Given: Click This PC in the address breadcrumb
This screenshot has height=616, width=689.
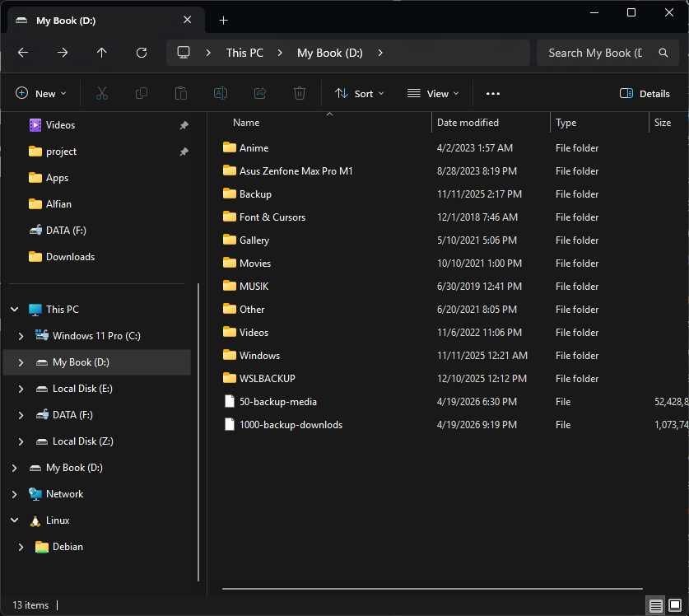Looking at the screenshot, I should [x=244, y=53].
